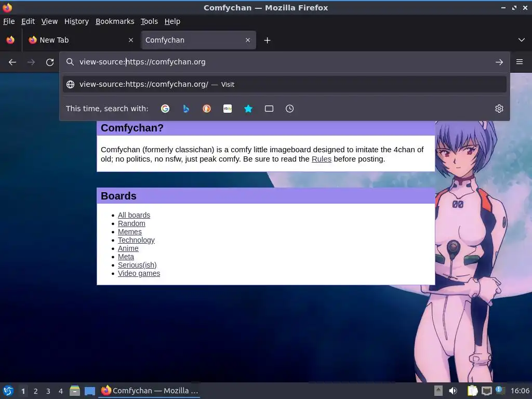Open the removable media tray icon
Screen dimensions: 532x399
tap(438, 391)
